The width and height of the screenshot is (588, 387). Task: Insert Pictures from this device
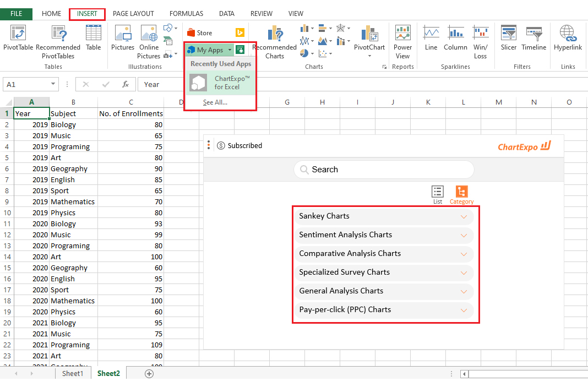pyautogui.click(x=123, y=38)
